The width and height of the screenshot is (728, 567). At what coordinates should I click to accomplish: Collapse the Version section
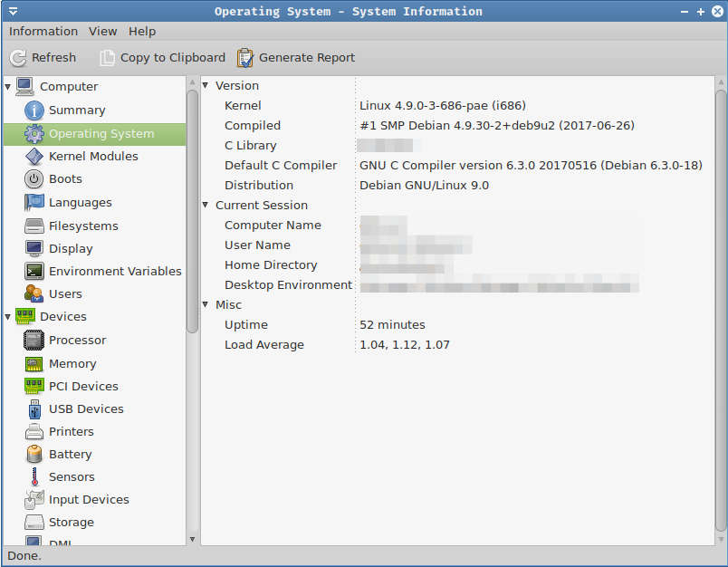(x=206, y=85)
